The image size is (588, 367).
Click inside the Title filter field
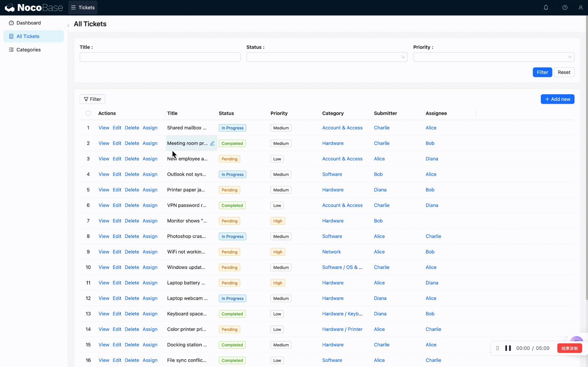tap(160, 57)
